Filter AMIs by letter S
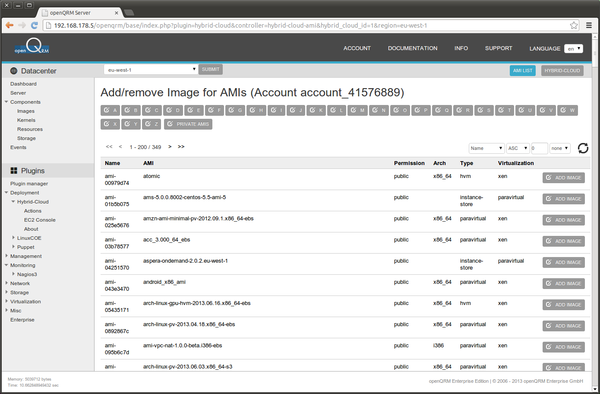600x394 pixels. click(x=484, y=111)
